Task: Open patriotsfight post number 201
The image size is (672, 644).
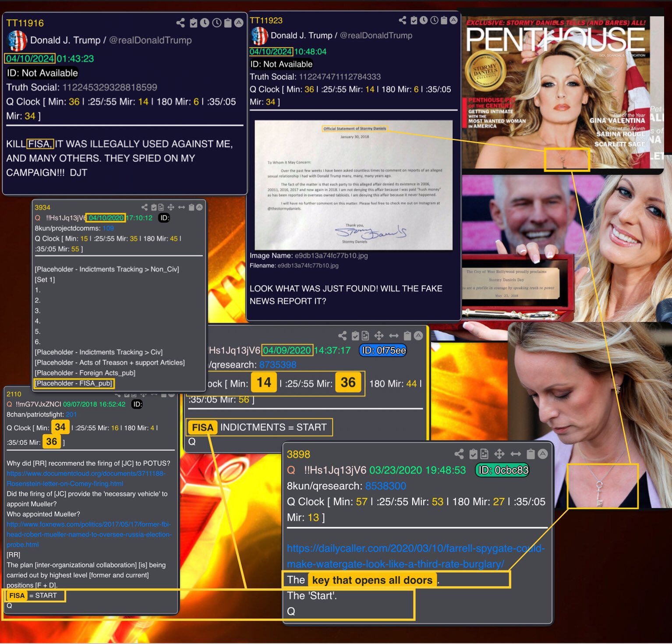Action: pyautogui.click(x=71, y=414)
